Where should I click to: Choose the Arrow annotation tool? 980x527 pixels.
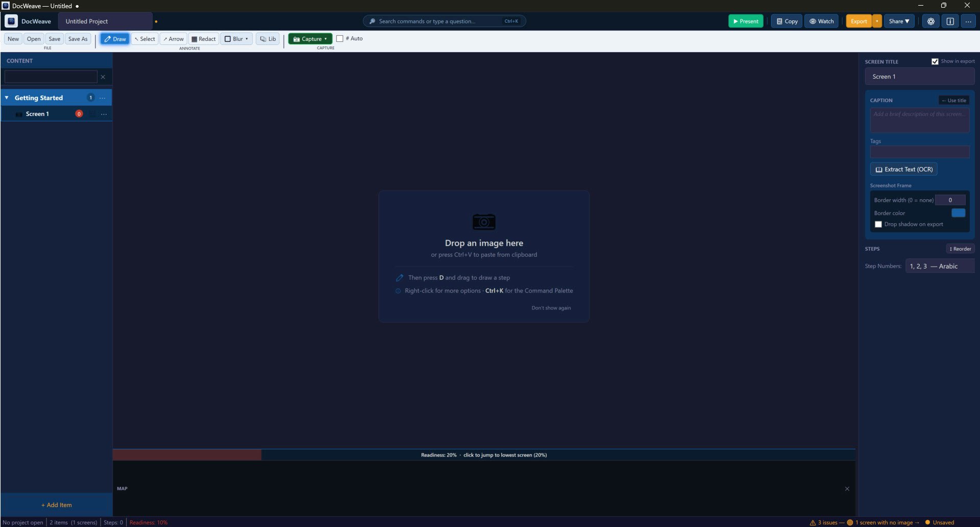174,39
